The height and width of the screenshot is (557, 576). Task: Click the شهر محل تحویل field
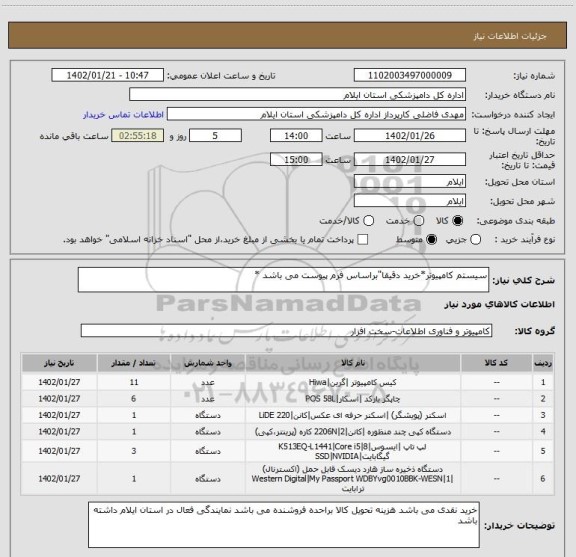point(410,201)
